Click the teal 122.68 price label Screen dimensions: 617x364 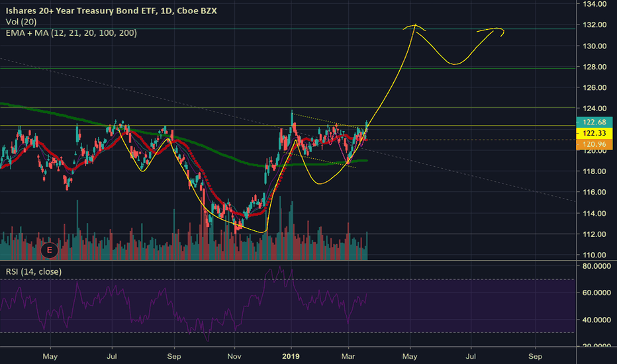(x=594, y=122)
